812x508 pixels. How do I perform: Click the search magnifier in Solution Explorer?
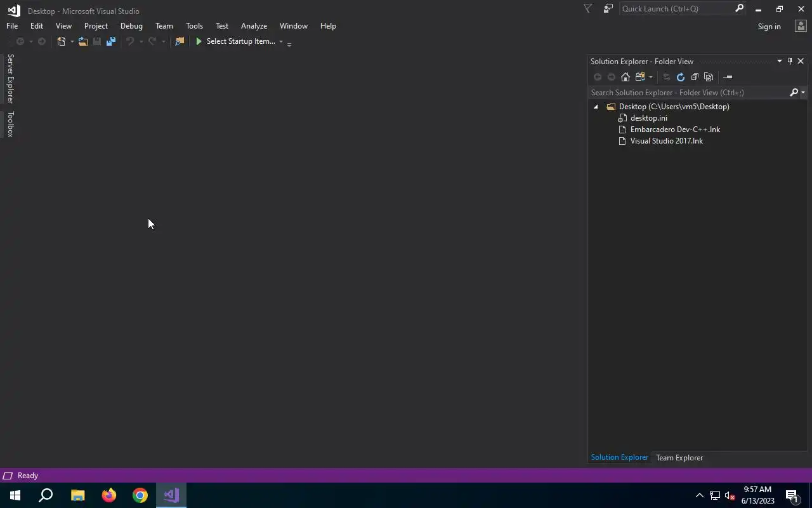(794, 93)
